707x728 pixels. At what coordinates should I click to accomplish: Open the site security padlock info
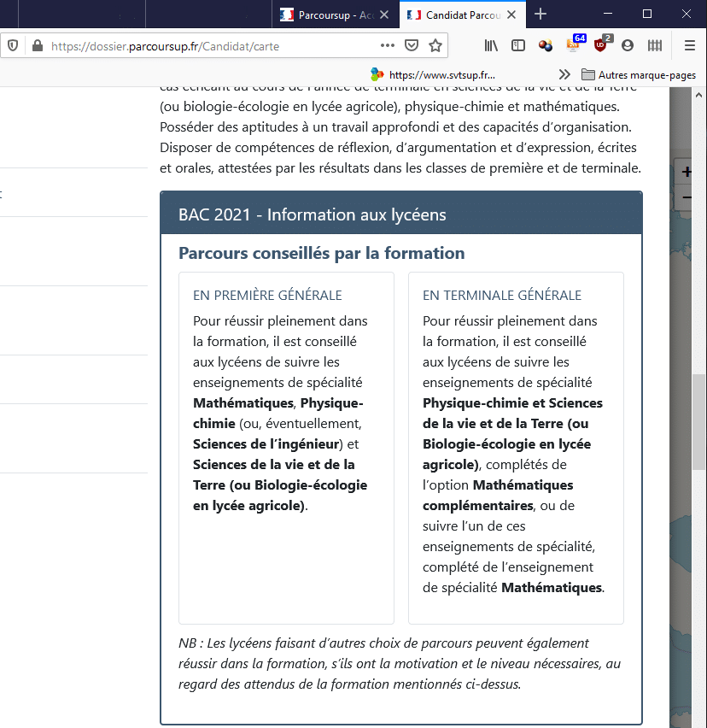click(x=38, y=45)
